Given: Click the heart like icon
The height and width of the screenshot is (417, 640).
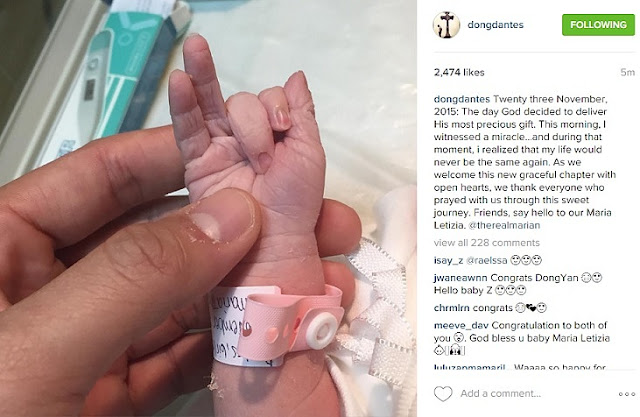Looking at the screenshot, I should tap(443, 394).
